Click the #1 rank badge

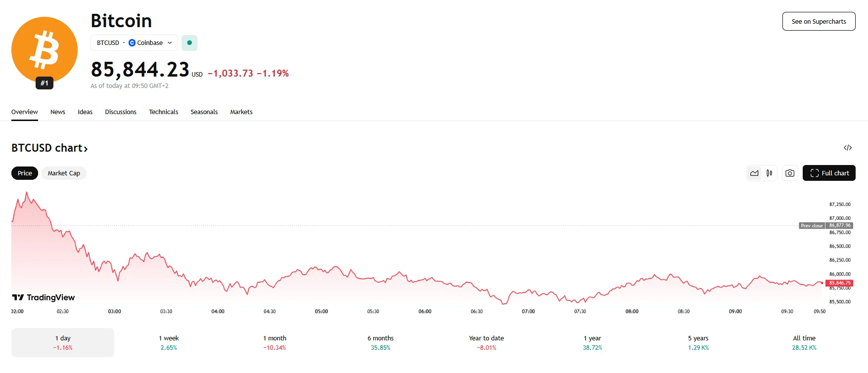[45, 83]
